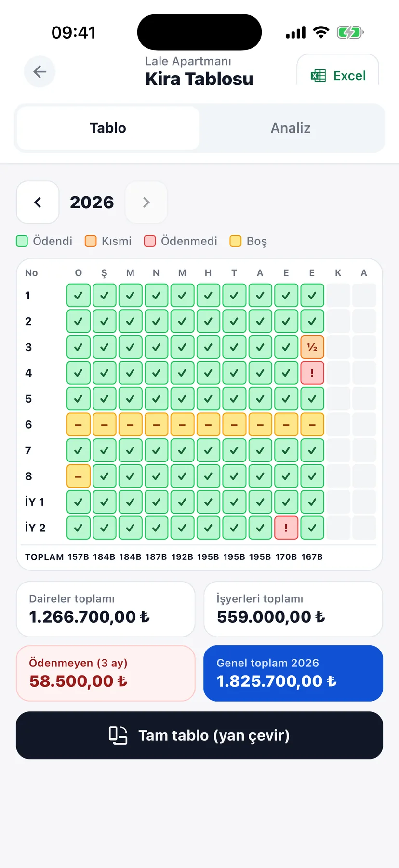Viewport: 399px width, 868px height.
Task: Open the Ödenmeyen (3 ay) card
Action: (x=106, y=673)
